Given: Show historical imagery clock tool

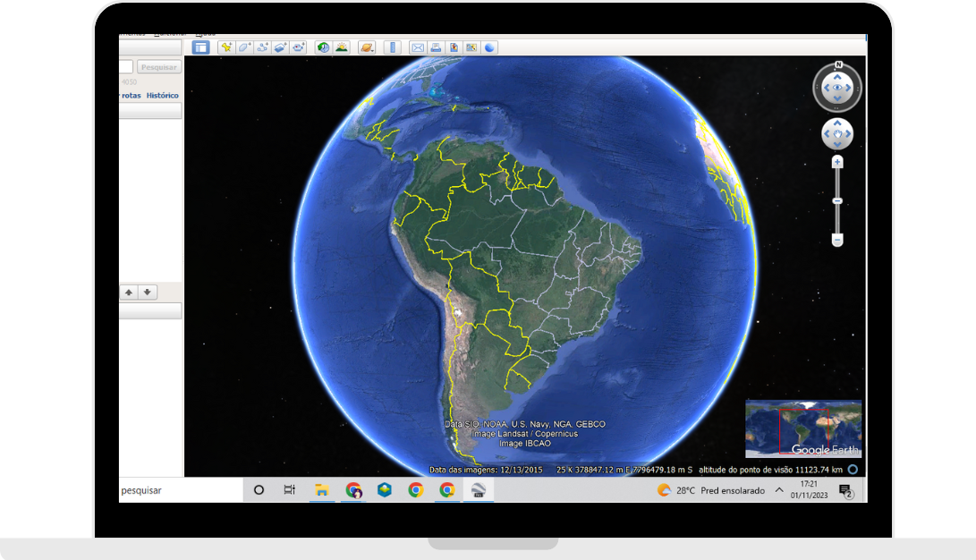Looking at the screenshot, I should click(323, 47).
